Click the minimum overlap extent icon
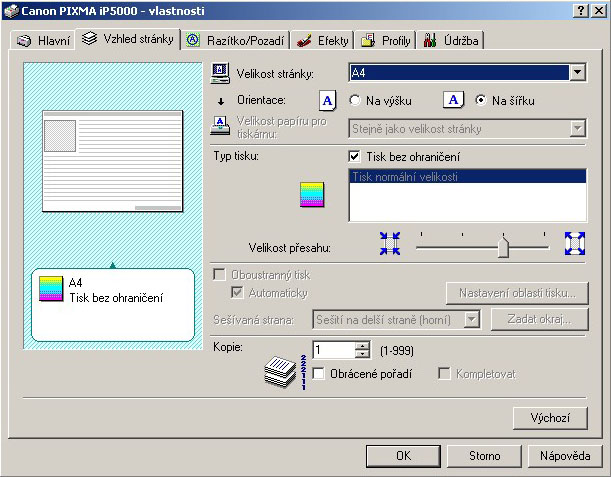Image resolution: width=611 pixels, height=477 pixels. coord(390,243)
